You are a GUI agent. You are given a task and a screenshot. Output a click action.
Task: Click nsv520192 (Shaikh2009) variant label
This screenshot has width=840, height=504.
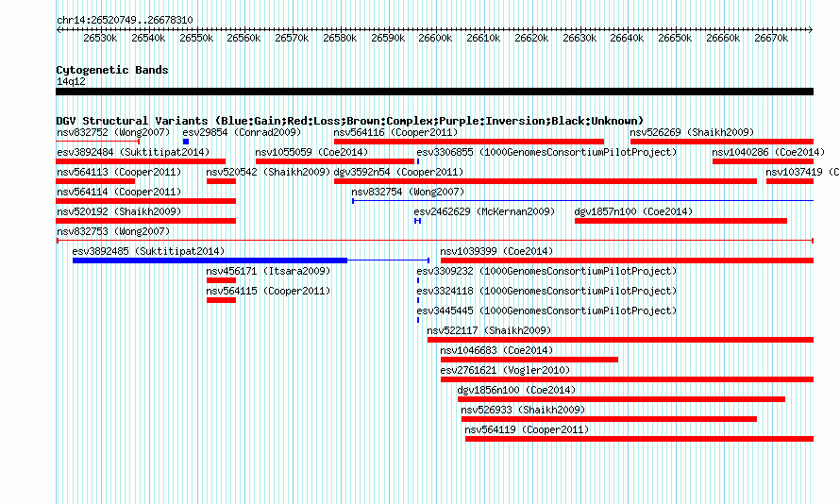pos(119,211)
